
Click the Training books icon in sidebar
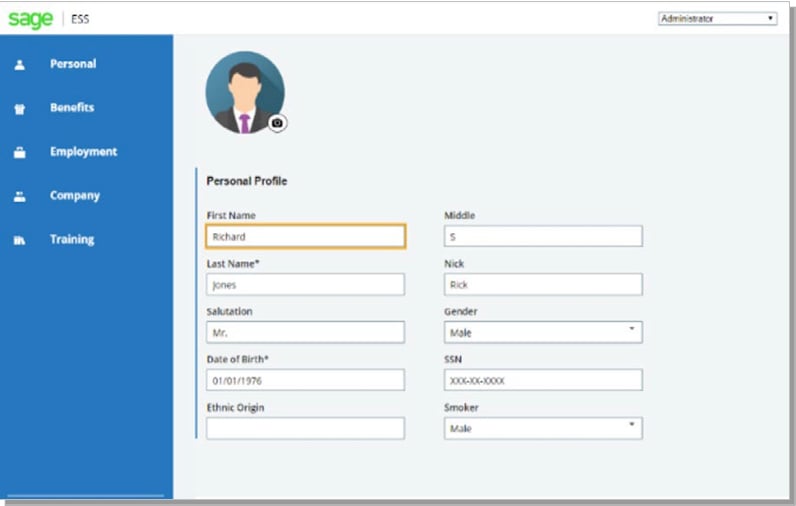(19, 240)
